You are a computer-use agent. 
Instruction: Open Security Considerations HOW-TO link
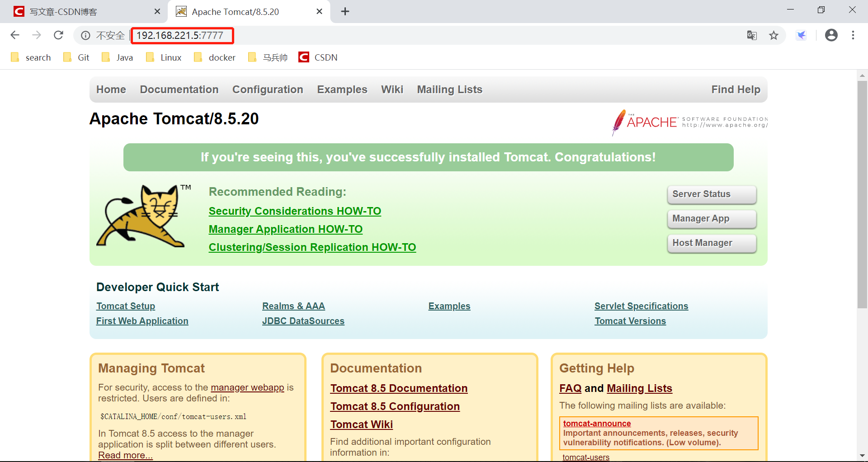pyautogui.click(x=295, y=211)
